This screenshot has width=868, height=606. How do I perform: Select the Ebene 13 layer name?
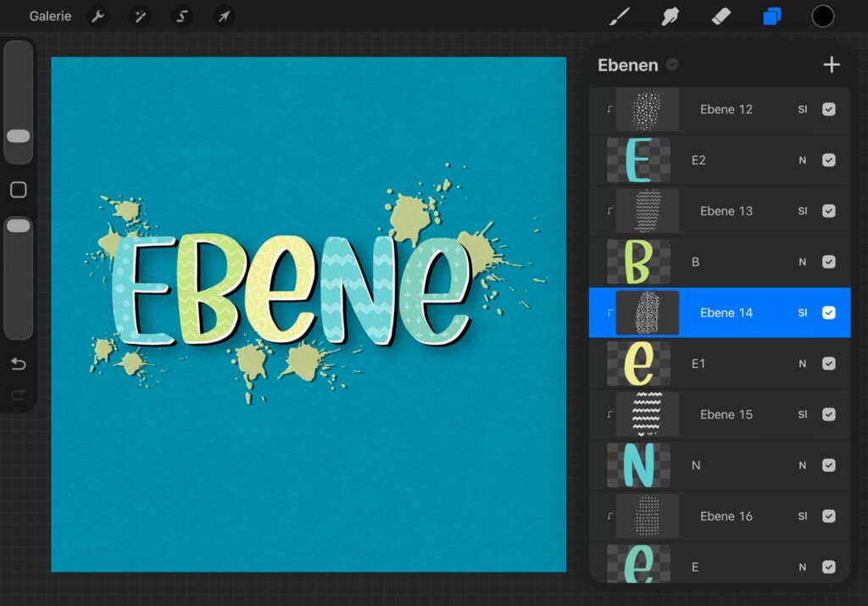coord(726,211)
